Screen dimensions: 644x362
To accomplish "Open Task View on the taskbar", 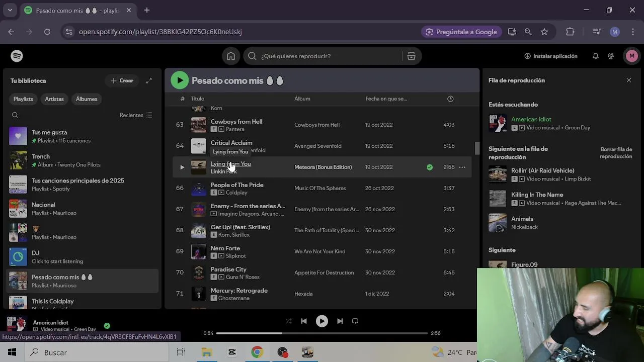I will pyautogui.click(x=181, y=352).
